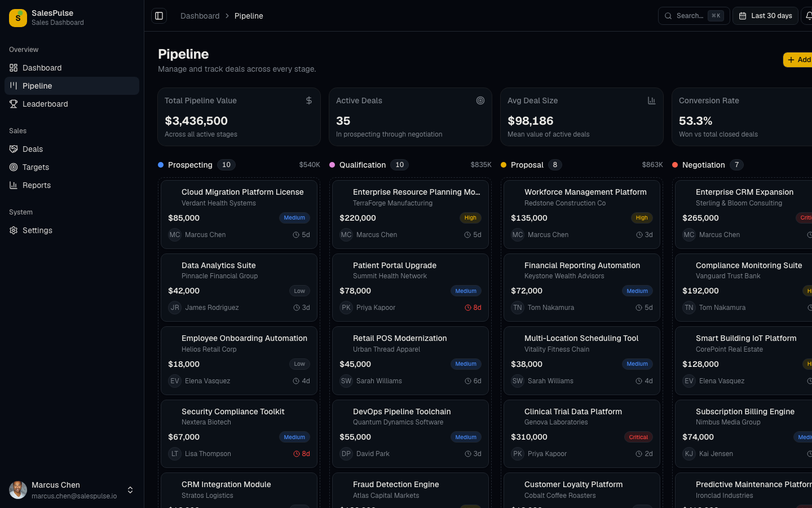Switch to Dashboard from the Overview section
This screenshot has width=812, height=508.
pyautogui.click(x=42, y=67)
